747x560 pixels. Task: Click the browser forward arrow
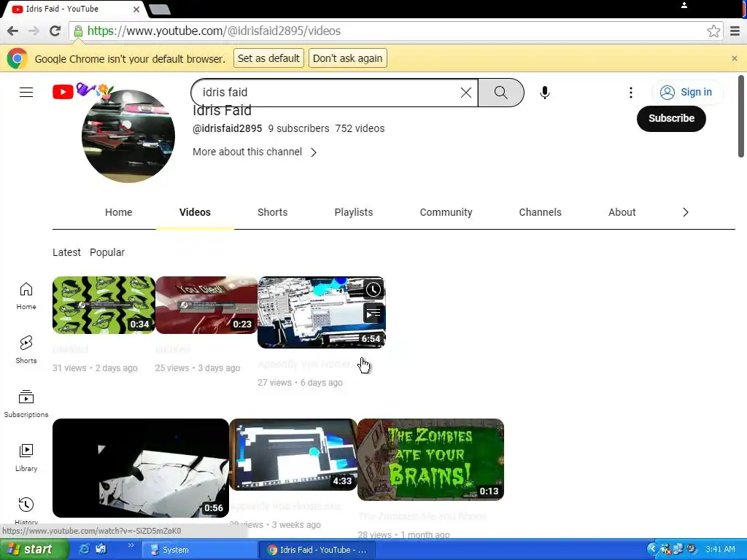click(34, 31)
